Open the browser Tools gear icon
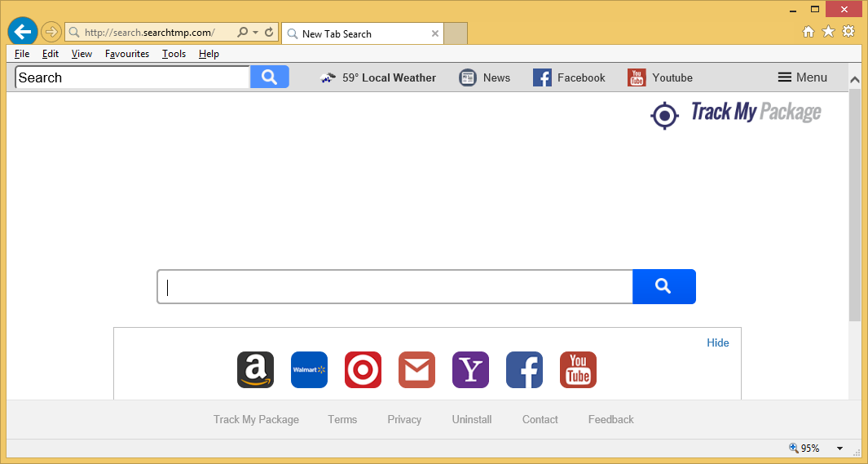Screen dimensions: 868x464 (x=848, y=31)
